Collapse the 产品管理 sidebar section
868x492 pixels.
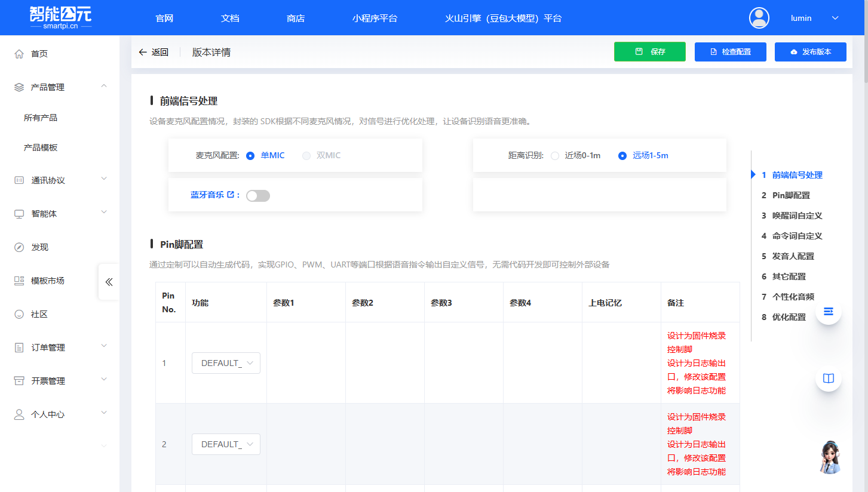pyautogui.click(x=104, y=86)
